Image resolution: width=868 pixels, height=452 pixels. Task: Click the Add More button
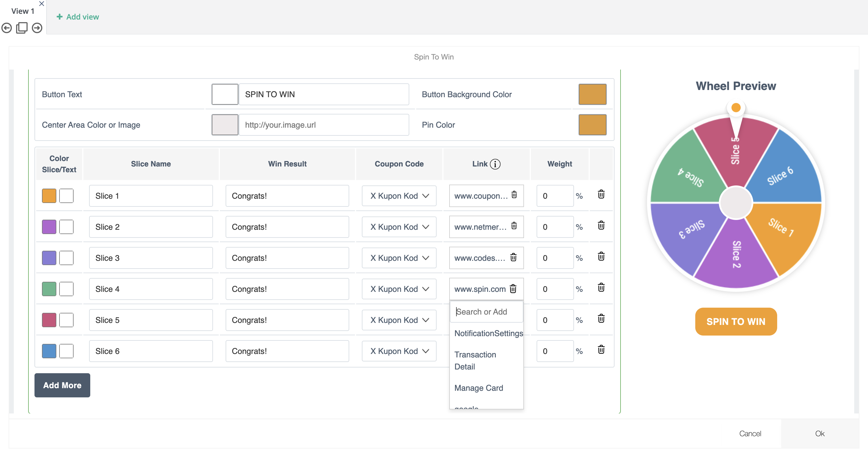click(62, 385)
